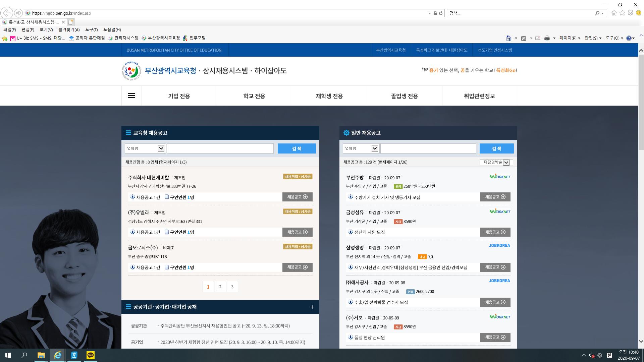
Task: Open the 선도기업 인정시스템 top link
Action: pyautogui.click(x=495, y=50)
